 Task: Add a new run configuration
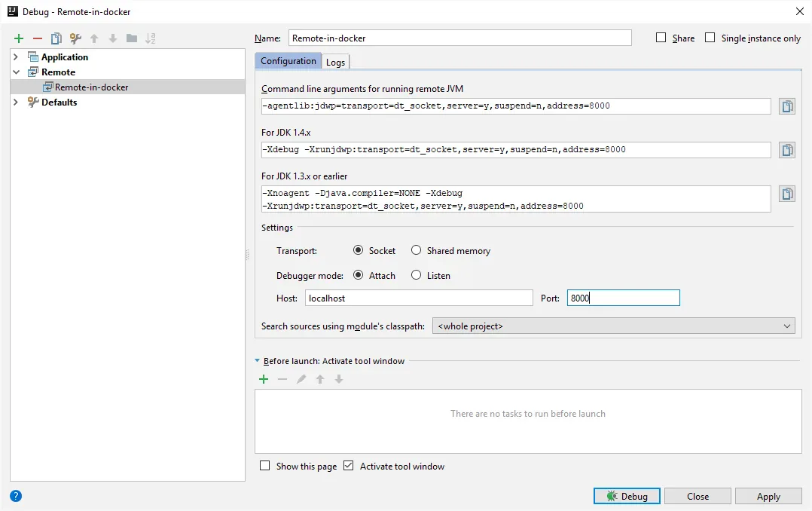coord(19,38)
